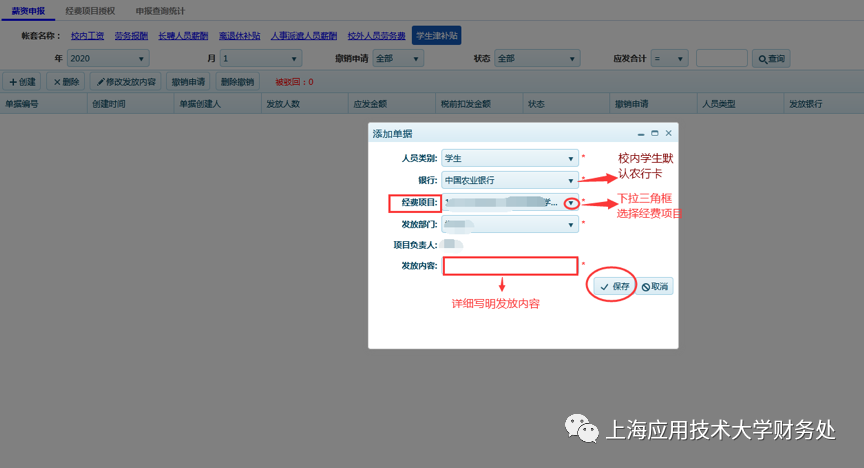Open the 年 dropdown showing 2020
This screenshot has height=468, width=864.
pos(108,58)
